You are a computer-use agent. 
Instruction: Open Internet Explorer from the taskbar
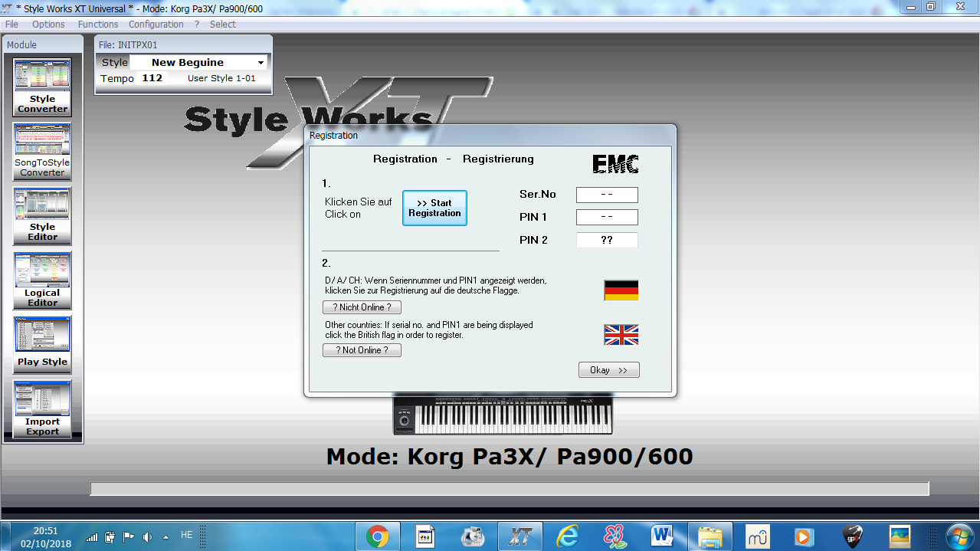(x=568, y=536)
